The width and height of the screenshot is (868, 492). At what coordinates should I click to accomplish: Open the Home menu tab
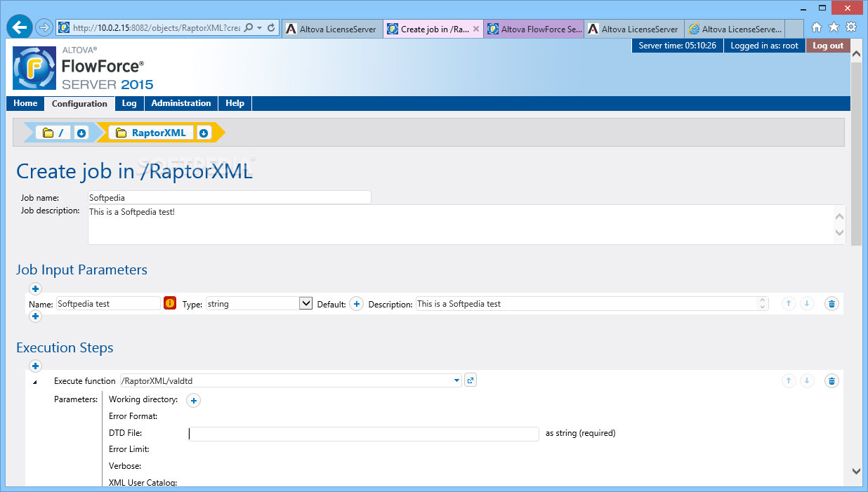[x=25, y=103]
